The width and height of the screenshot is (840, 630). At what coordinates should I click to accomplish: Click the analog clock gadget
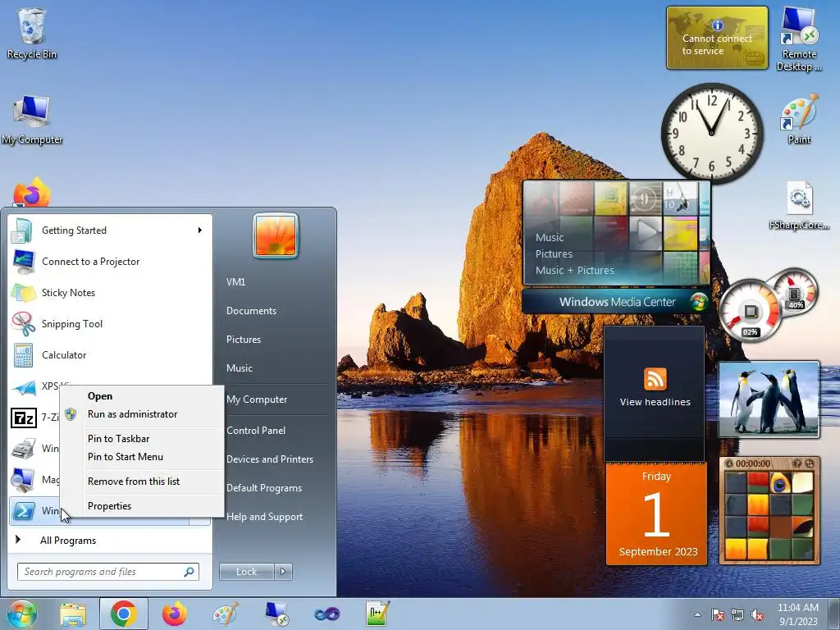tap(712, 132)
